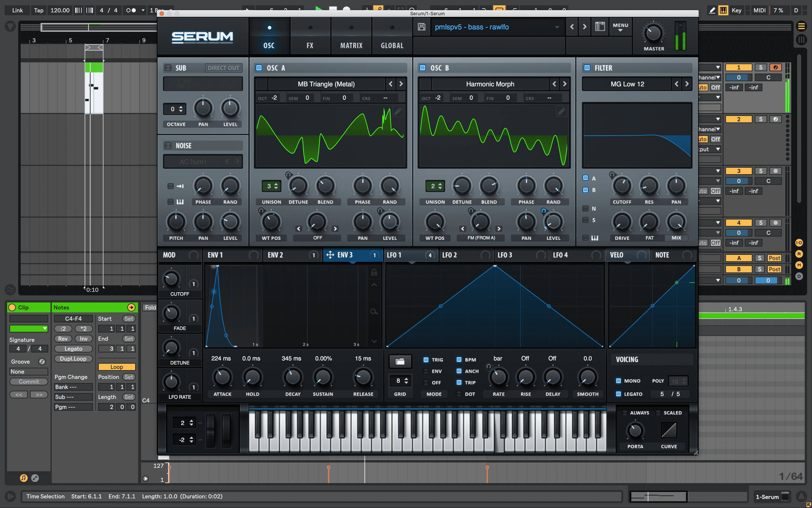Click Ableton Tap tempo button
The height and width of the screenshot is (508, 812).
coord(39,10)
